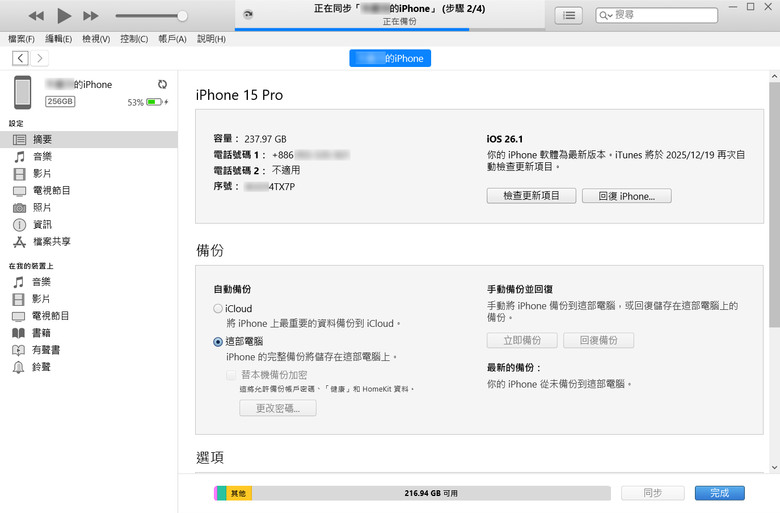Viewport: 780px width, 513px height.
Task: Click the scrollbar up arrow
Action: (x=774, y=77)
